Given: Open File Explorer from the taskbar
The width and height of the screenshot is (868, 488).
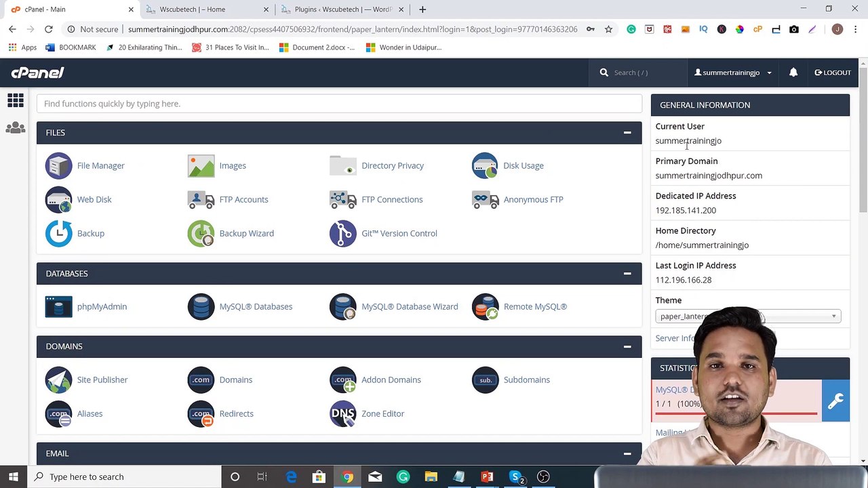Looking at the screenshot, I should pos(431,476).
